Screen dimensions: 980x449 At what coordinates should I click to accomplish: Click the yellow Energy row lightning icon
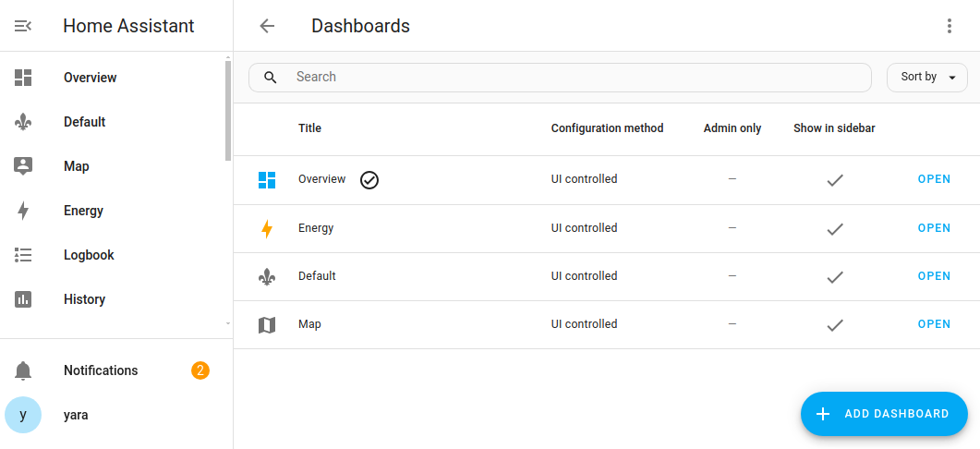pyautogui.click(x=267, y=229)
